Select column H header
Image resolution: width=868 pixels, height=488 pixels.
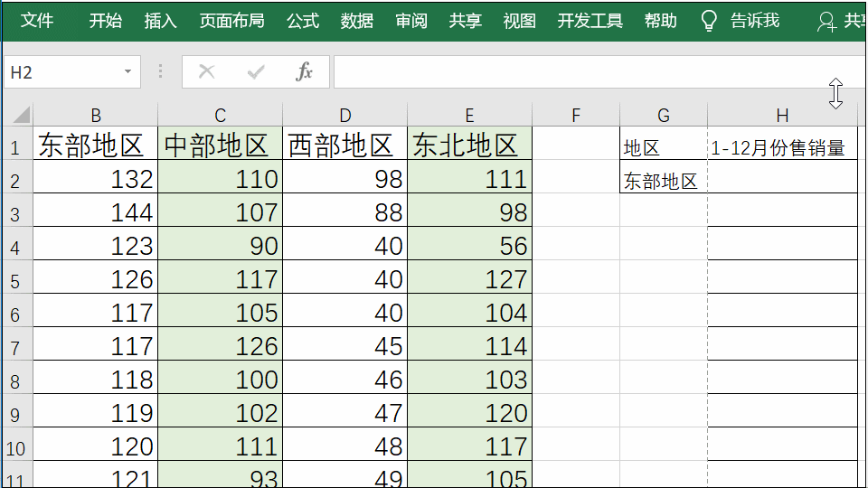(x=782, y=115)
